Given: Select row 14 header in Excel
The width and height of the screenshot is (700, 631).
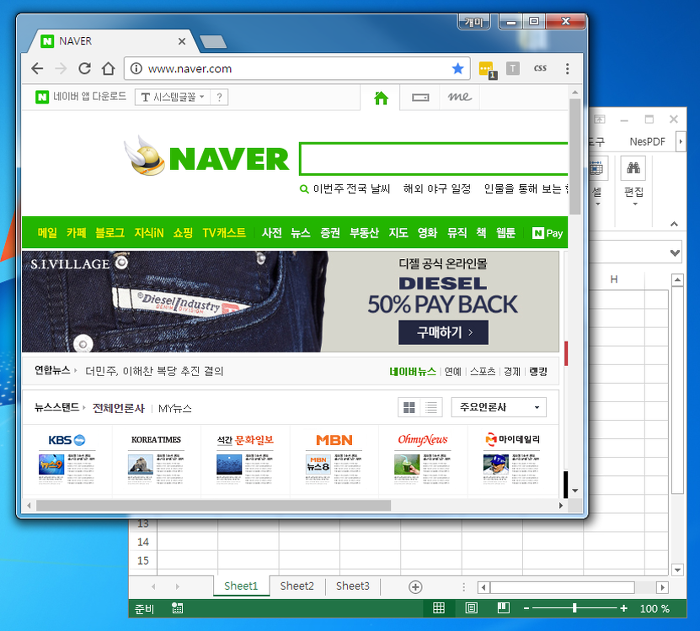Looking at the screenshot, I should (x=143, y=542).
